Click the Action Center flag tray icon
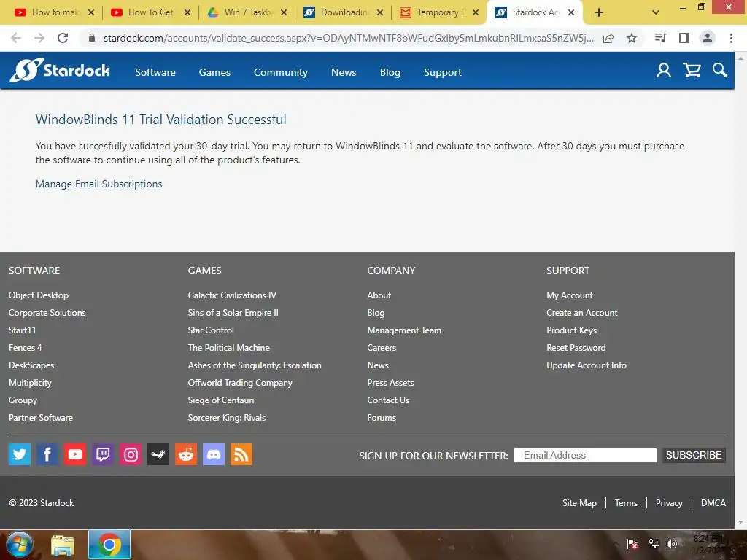Viewport: 747px width, 560px height. coord(632,544)
